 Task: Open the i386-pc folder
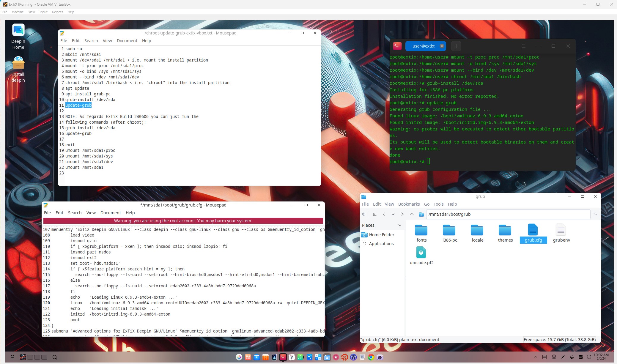[449, 234]
